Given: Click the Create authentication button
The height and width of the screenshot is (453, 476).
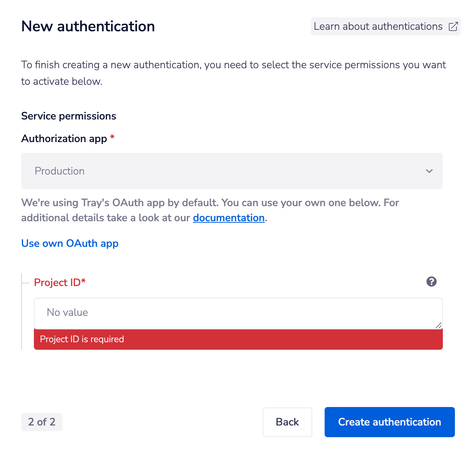Looking at the screenshot, I should pos(389,422).
